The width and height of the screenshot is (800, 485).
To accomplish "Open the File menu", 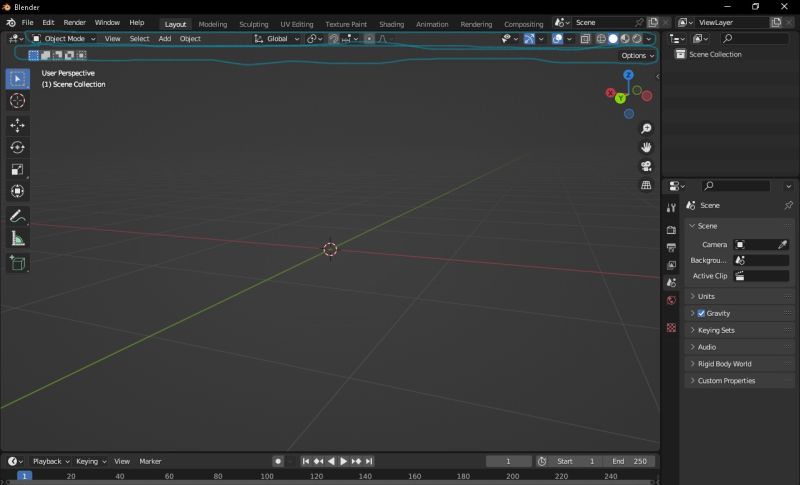I will [28, 23].
